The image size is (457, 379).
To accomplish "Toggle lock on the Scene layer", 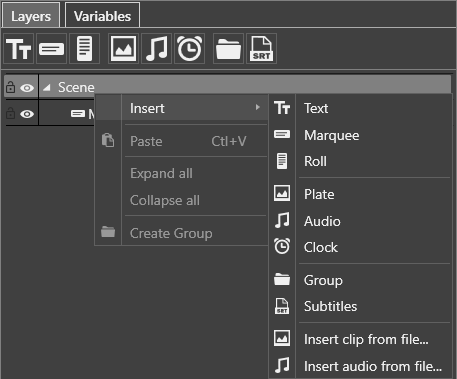I will click(x=11, y=87).
